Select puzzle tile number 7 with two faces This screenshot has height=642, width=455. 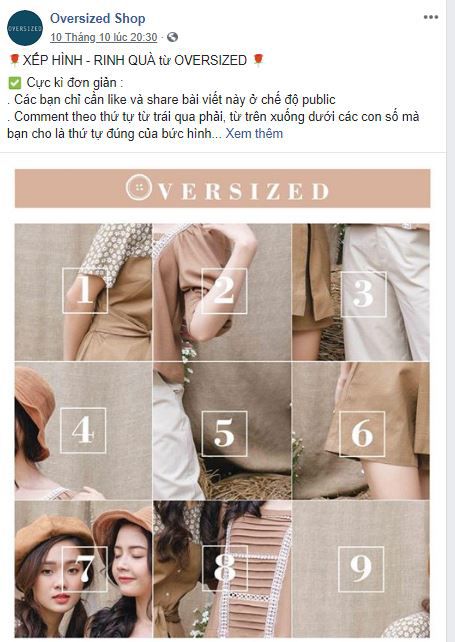click(84, 569)
